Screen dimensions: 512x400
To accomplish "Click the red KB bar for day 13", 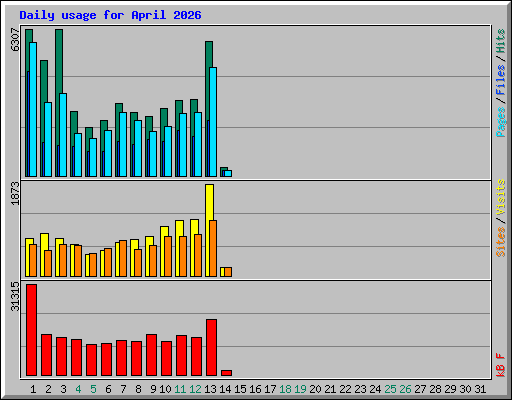I will [x=211, y=347].
